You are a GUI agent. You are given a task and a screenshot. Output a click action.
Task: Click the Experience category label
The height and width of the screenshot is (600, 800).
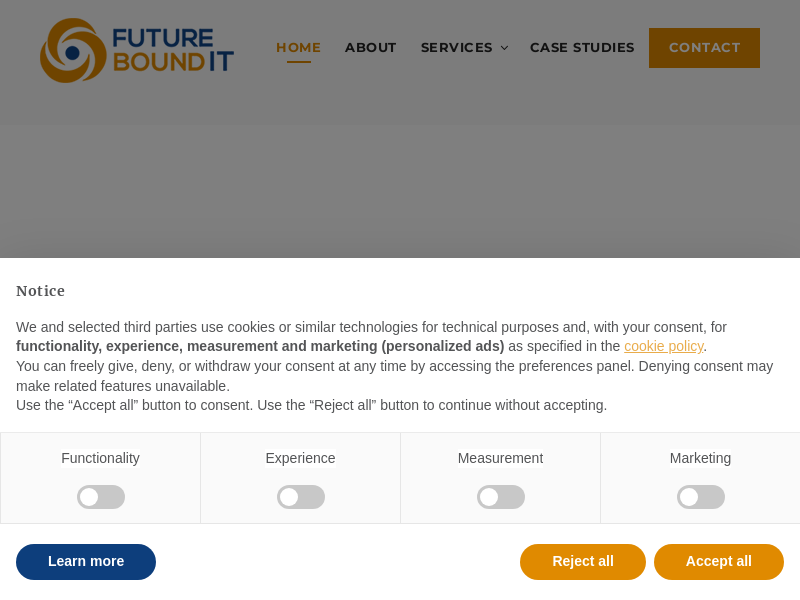click(x=300, y=458)
